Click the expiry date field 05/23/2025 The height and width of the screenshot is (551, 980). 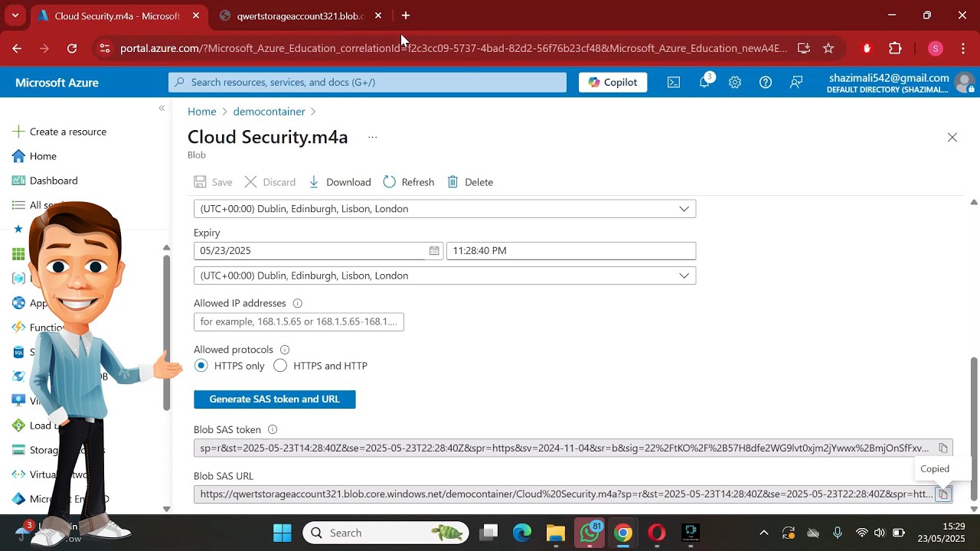318,251
